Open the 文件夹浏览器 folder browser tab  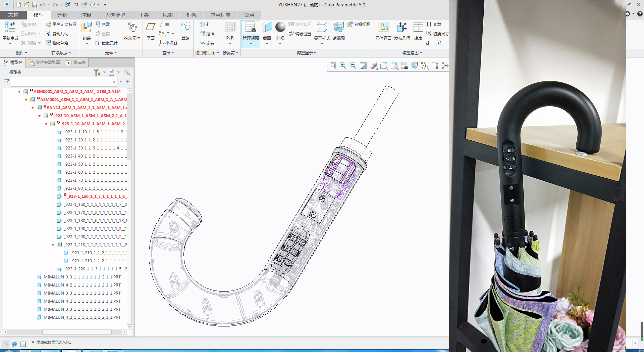pos(44,62)
